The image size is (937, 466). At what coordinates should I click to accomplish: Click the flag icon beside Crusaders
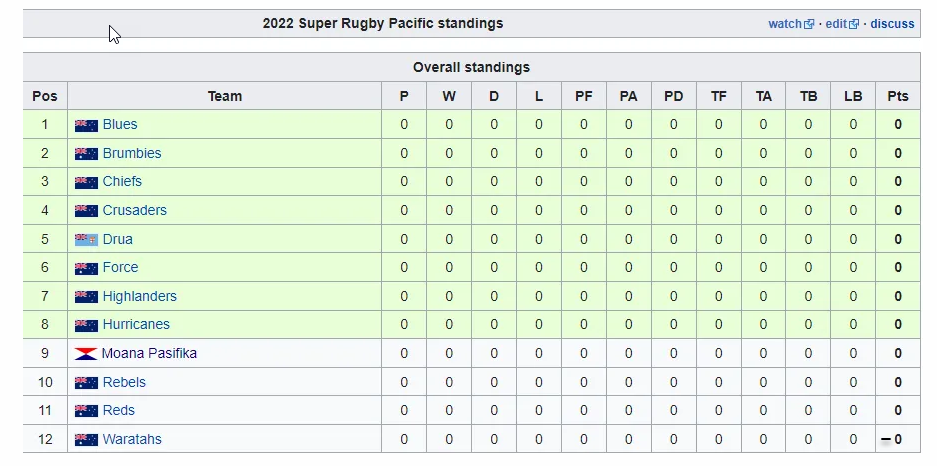click(86, 211)
